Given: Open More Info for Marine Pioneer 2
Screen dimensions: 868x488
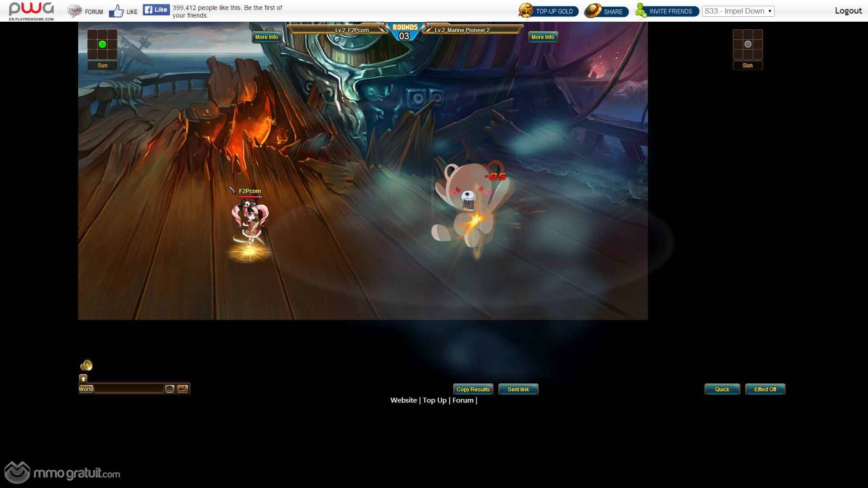Looking at the screenshot, I should (x=543, y=37).
